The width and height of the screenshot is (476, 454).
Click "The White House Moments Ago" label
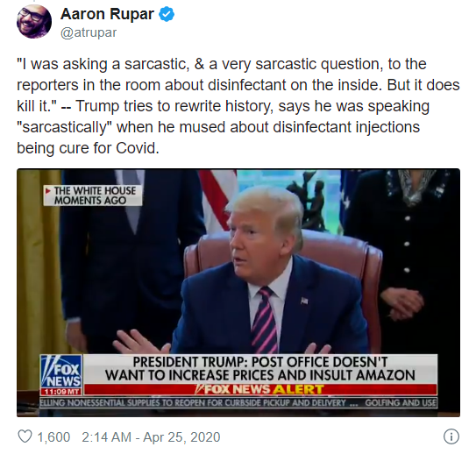[95, 195]
